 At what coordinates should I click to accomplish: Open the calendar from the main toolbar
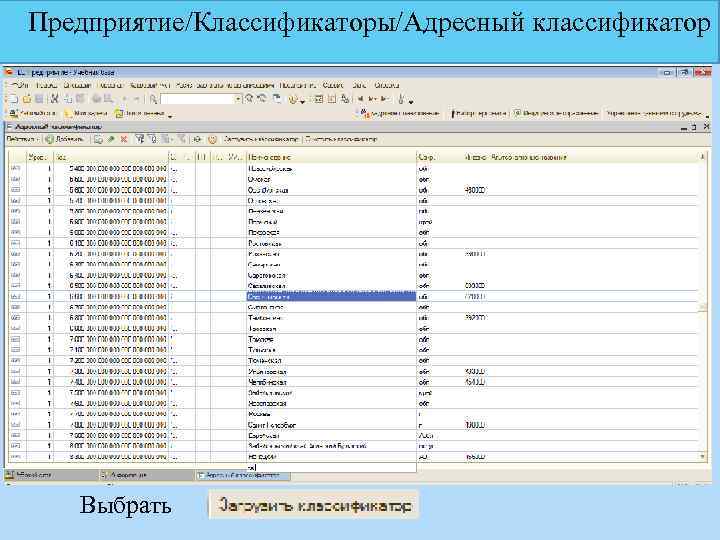click(332, 99)
